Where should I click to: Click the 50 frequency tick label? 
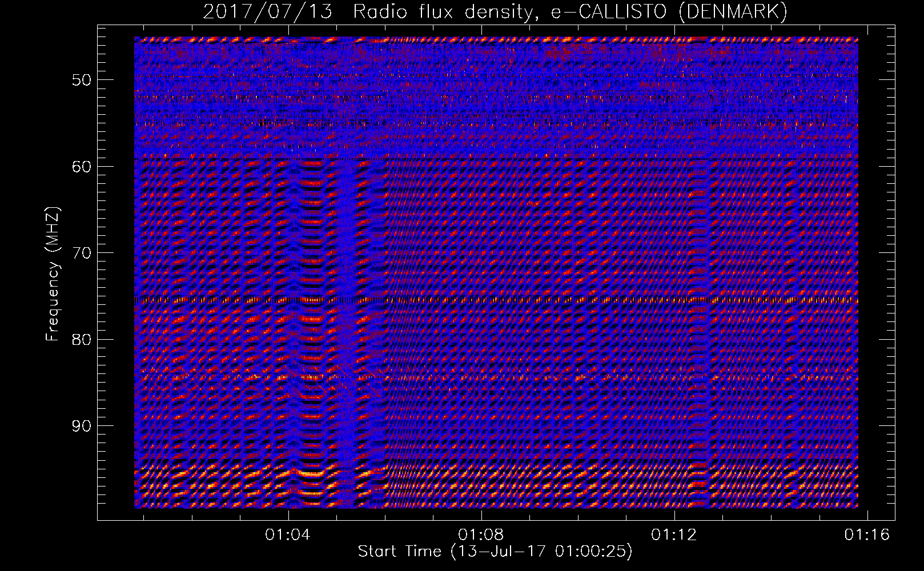pos(81,79)
